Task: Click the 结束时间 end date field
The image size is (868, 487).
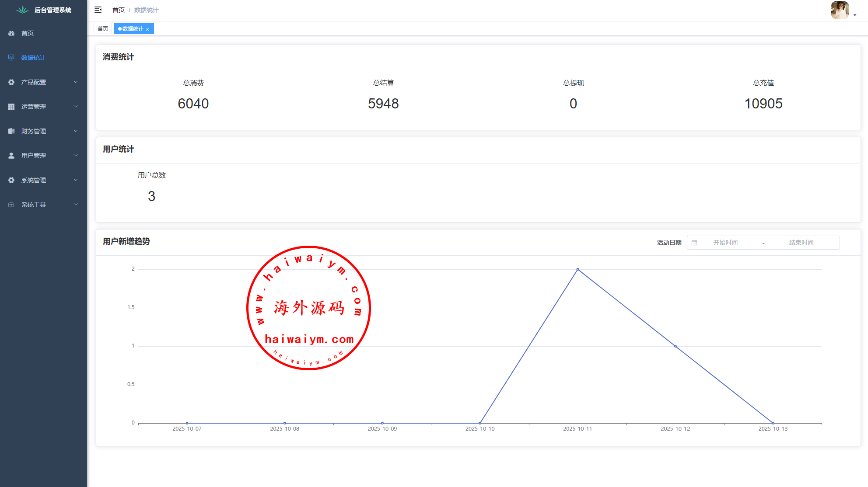Action: click(801, 243)
